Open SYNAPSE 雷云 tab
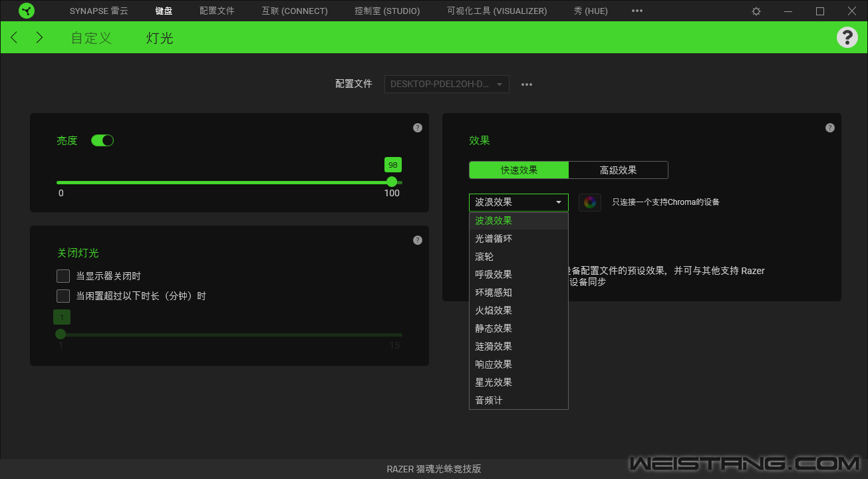 tap(99, 11)
